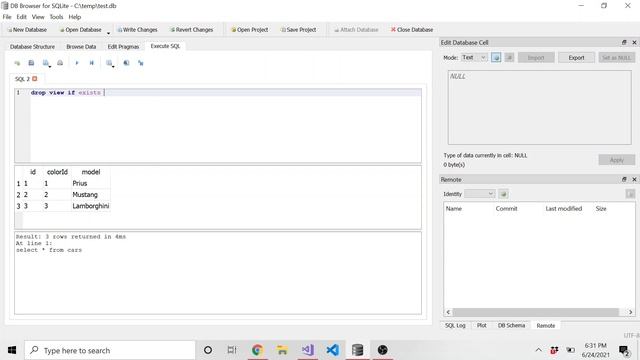640x360 pixels.
Task: Click the Save results view icon
Action: pyautogui.click(x=109, y=63)
